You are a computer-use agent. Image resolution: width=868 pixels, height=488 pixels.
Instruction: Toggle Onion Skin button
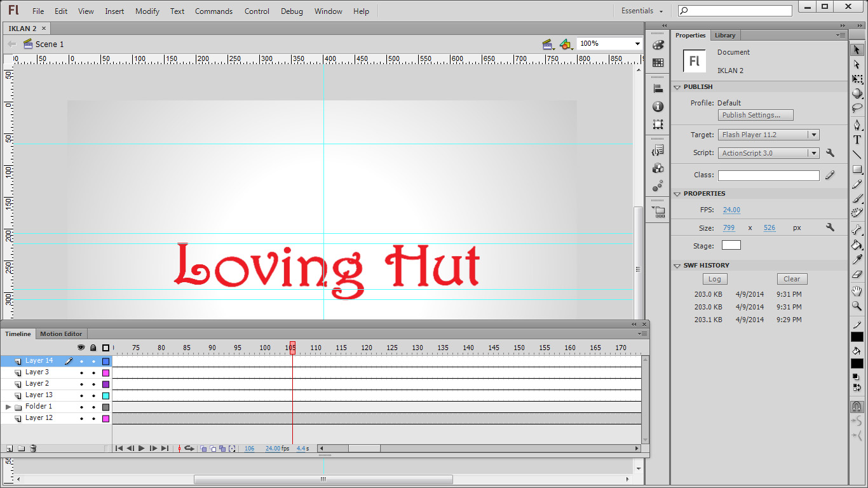[x=203, y=449]
